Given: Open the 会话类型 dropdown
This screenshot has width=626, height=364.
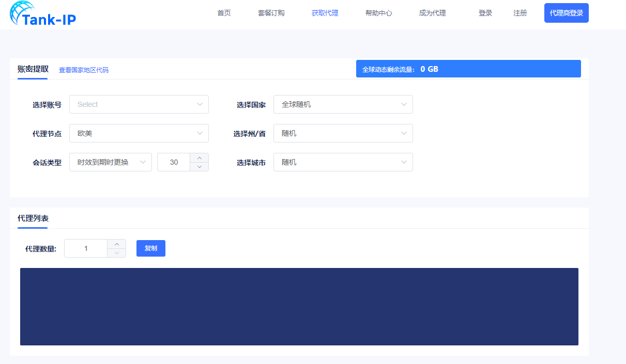Looking at the screenshot, I should 110,162.
